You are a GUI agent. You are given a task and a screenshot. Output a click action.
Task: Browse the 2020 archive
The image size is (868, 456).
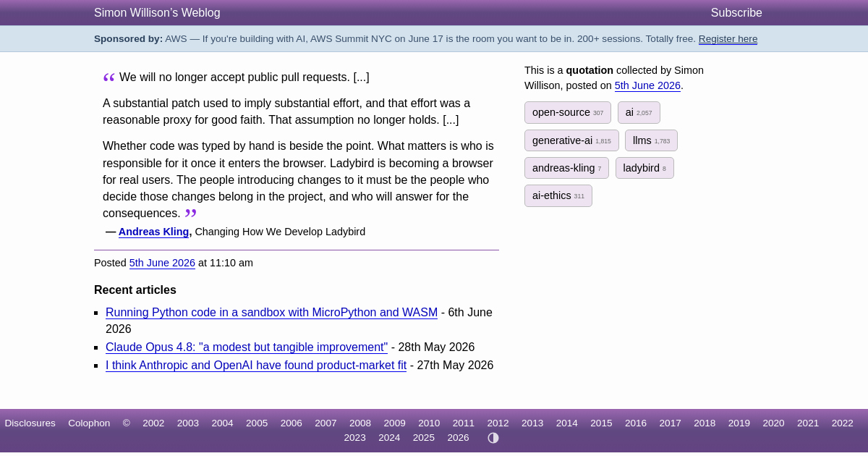click(773, 423)
